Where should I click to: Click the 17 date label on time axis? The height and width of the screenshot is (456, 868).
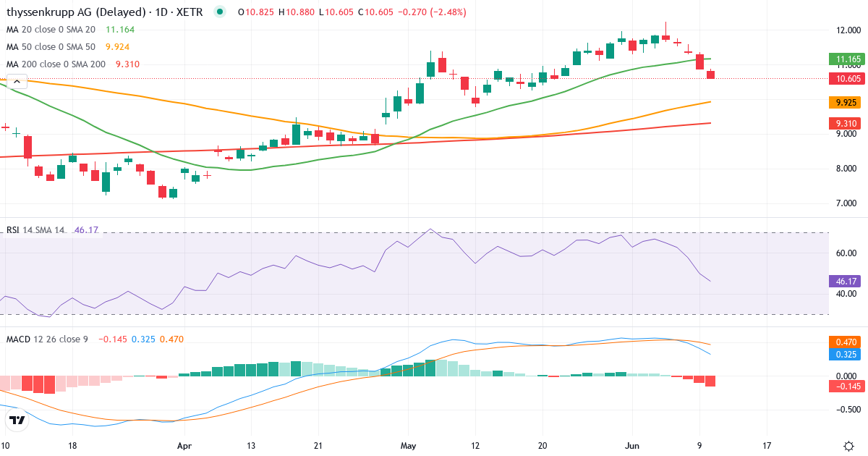767,446
